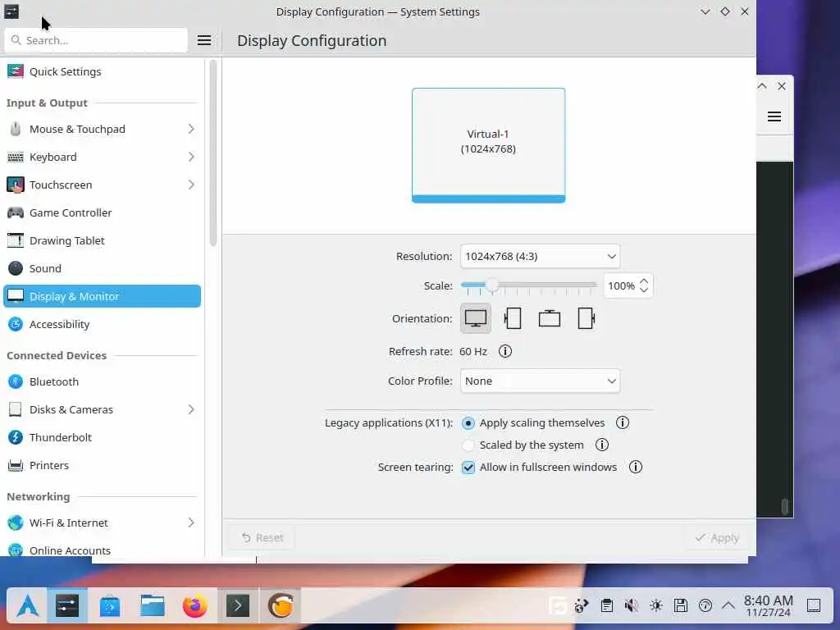Open the Bluetooth settings
840x630 pixels.
pyautogui.click(x=102, y=381)
